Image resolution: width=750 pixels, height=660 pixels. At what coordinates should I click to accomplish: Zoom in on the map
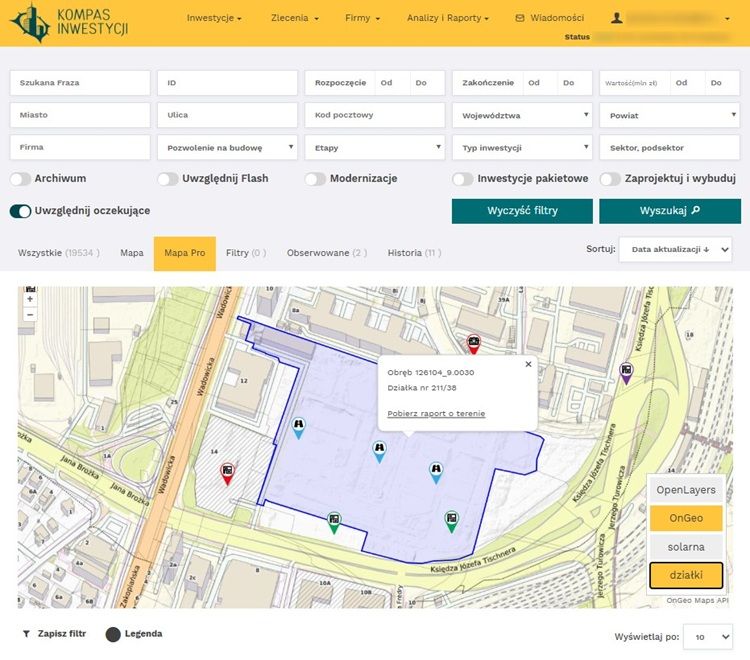pyautogui.click(x=30, y=299)
